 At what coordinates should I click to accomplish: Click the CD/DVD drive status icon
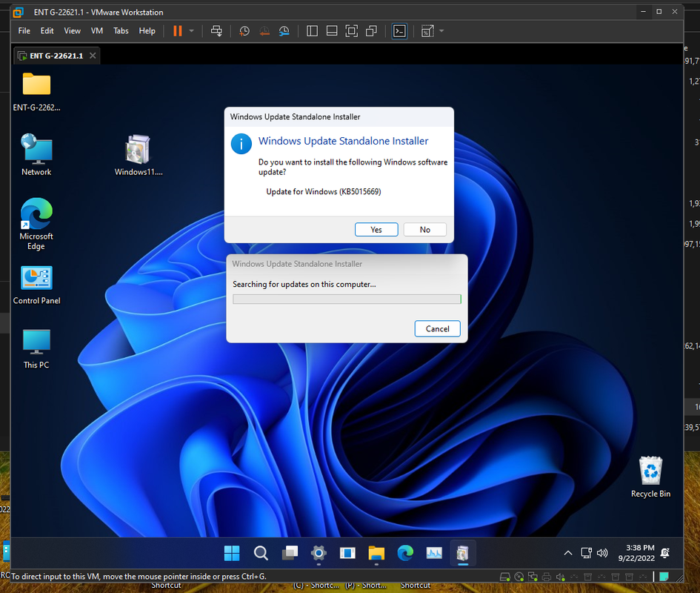coord(519,577)
